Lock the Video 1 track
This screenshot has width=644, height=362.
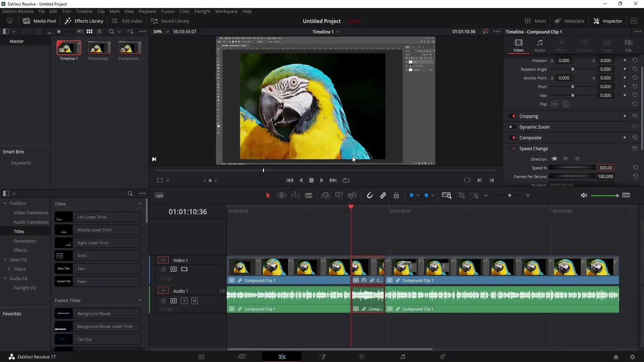pyautogui.click(x=163, y=269)
